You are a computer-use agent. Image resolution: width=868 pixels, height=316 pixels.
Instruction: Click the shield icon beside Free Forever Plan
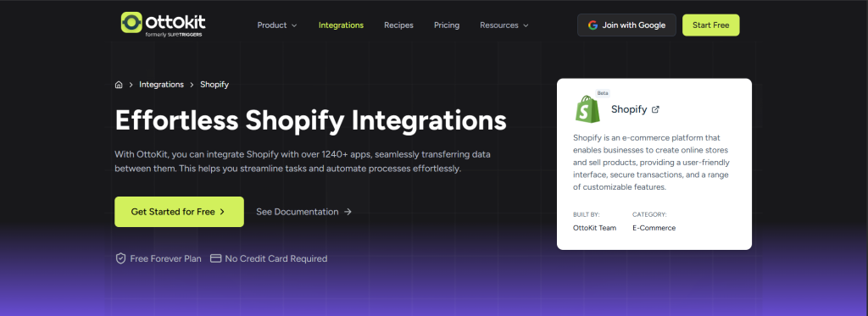(120, 258)
